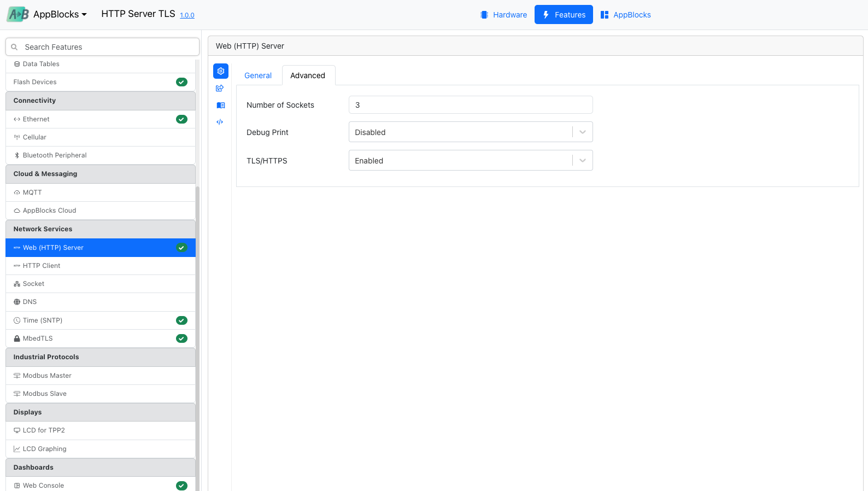Click the Cellular antenna icon
This screenshot has height=491, width=868.
(x=17, y=137)
